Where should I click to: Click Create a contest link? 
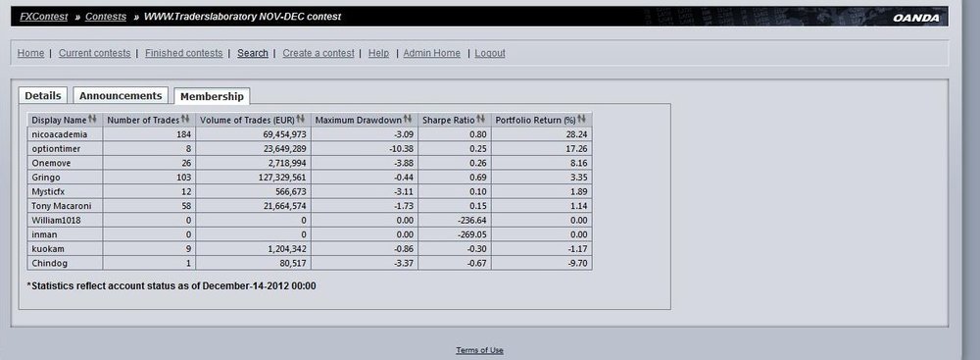coord(318,53)
